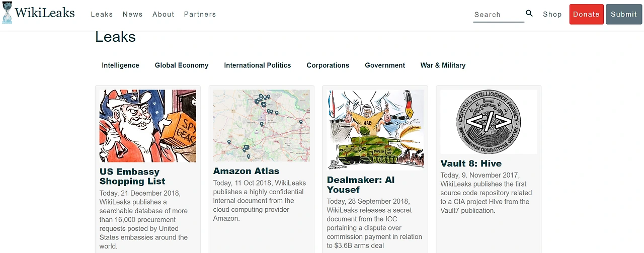Select the Government category tab
Screen dimensions: 644x253
point(385,65)
